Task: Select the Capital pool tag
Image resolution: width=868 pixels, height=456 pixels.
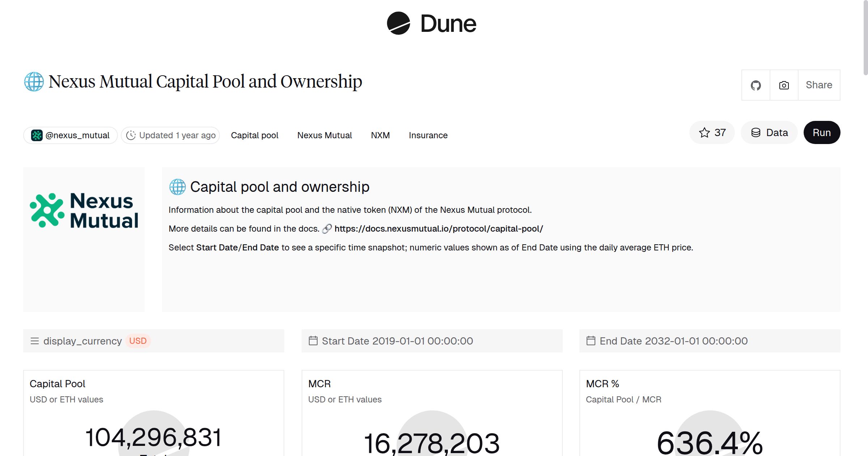Action: click(255, 135)
